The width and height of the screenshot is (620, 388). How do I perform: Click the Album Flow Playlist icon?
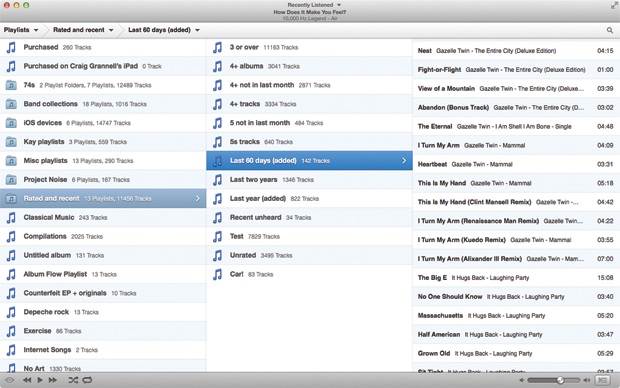[x=11, y=274]
